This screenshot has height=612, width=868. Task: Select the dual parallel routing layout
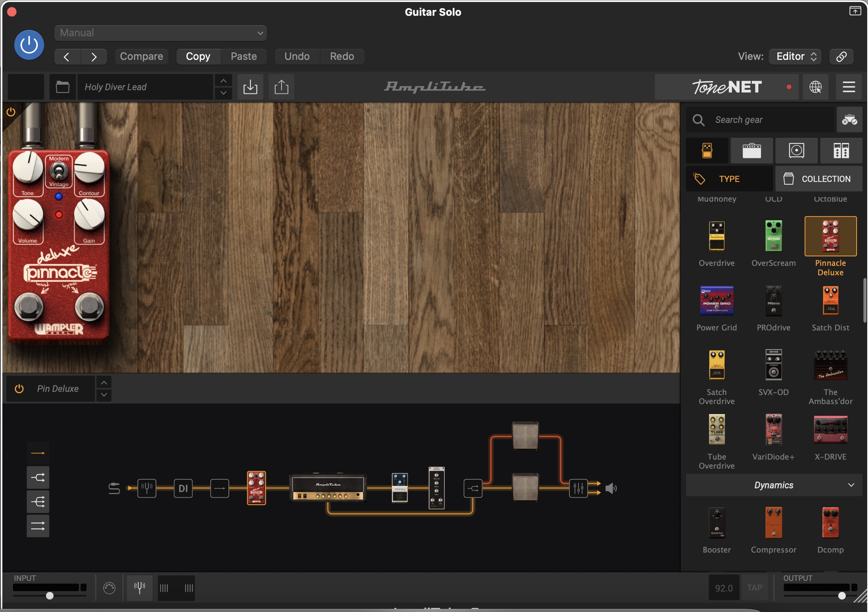coord(38,526)
